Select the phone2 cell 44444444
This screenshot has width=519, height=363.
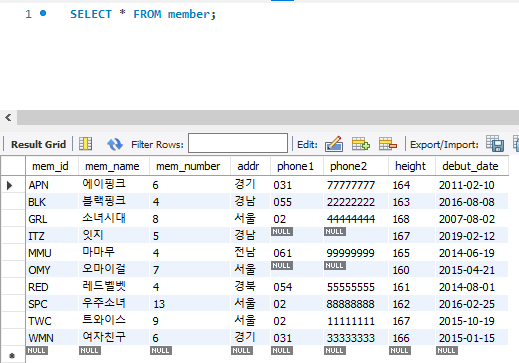click(356, 219)
